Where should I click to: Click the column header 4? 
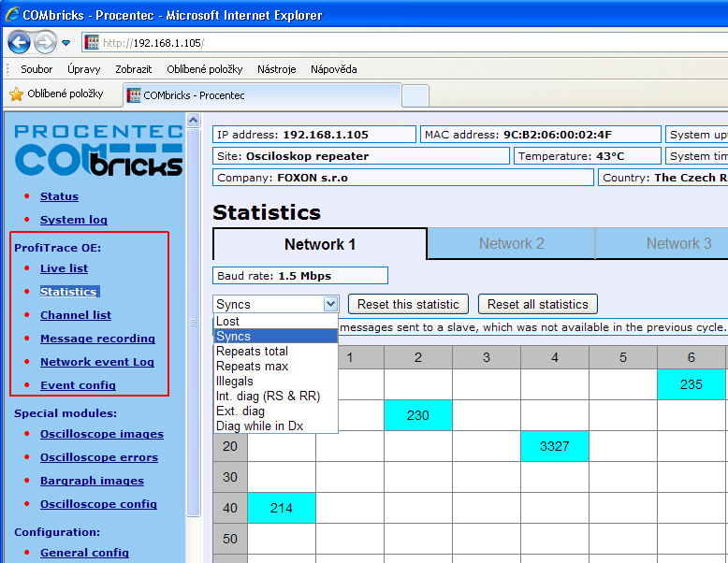[x=554, y=357]
